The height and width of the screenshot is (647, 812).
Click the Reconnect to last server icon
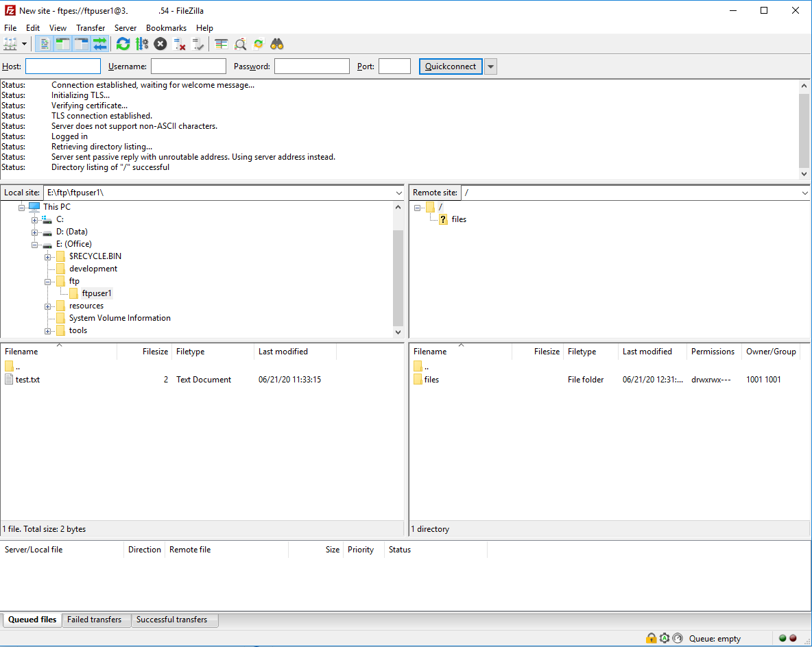(198, 44)
